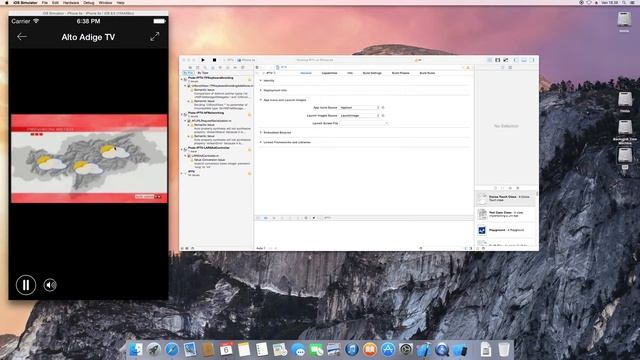Click the Xcode Run button
The height and width of the screenshot is (360, 640).
tap(203, 60)
